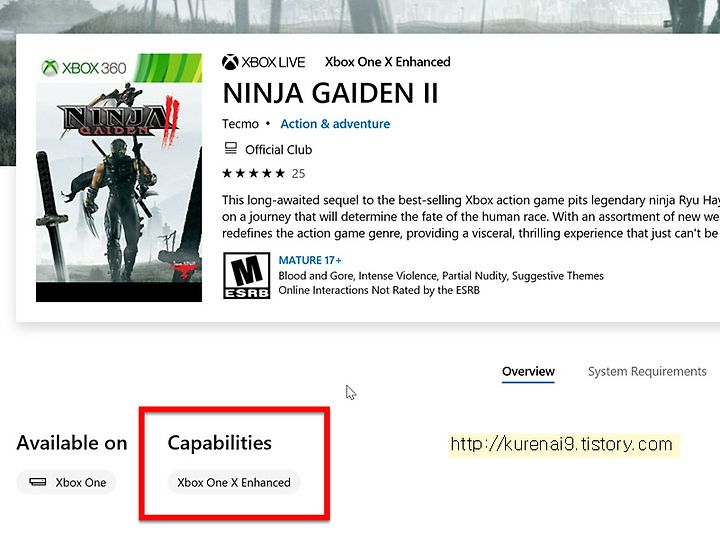Click the Xbox One X Enhanced capability pill
The height and width of the screenshot is (533, 720).
point(234,482)
